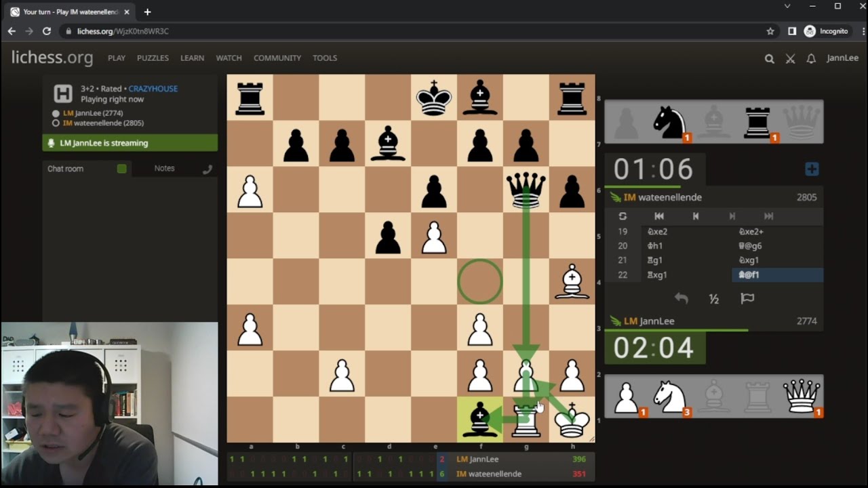Open LM JannLee profile in game info

[x=93, y=113]
